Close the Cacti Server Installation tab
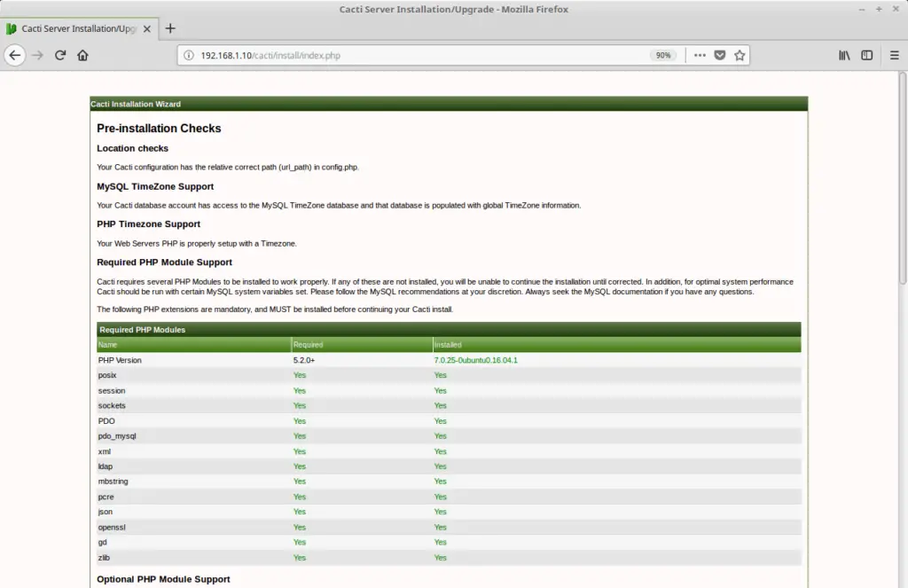The height and width of the screenshot is (588, 908). (x=147, y=29)
